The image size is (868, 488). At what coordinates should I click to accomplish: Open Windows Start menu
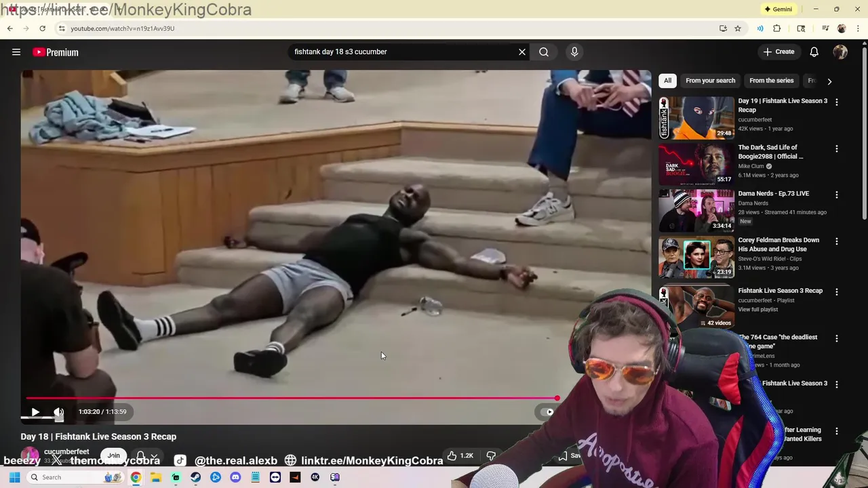click(14, 477)
